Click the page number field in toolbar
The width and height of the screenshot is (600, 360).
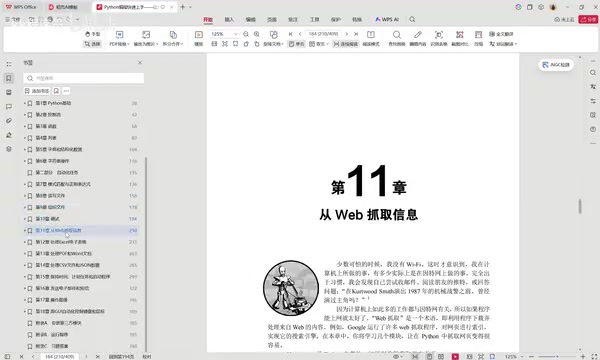tap(323, 34)
